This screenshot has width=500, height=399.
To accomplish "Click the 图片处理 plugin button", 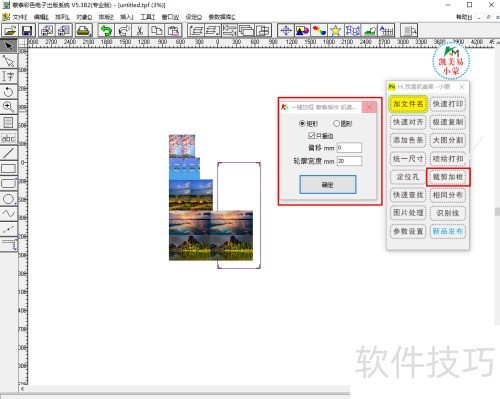I will click(408, 213).
